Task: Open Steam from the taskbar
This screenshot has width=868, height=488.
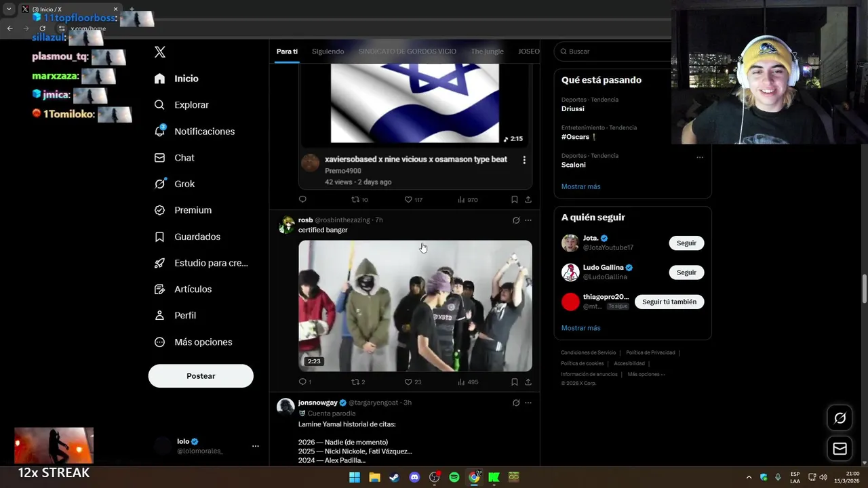Action: (x=394, y=477)
